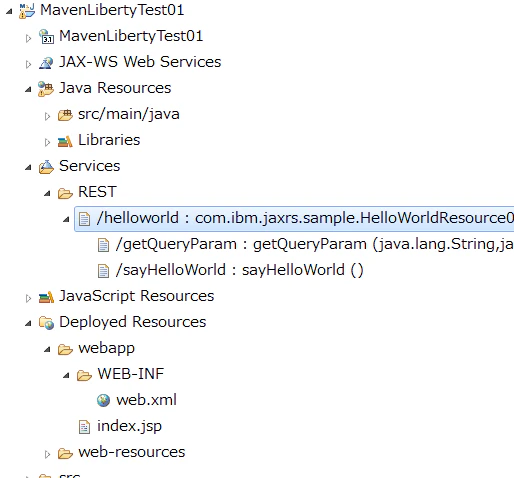Click the Deployed Resources globe-folder icon
The image size is (514, 478).
click(46, 323)
